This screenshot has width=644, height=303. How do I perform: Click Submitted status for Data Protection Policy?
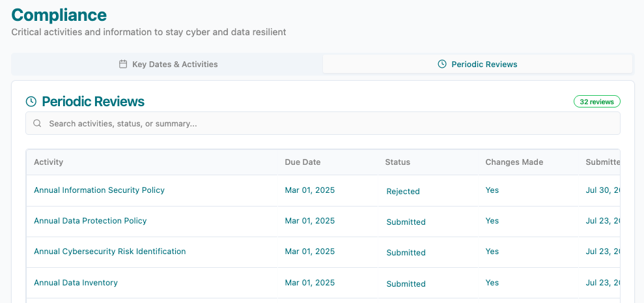[406, 222]
